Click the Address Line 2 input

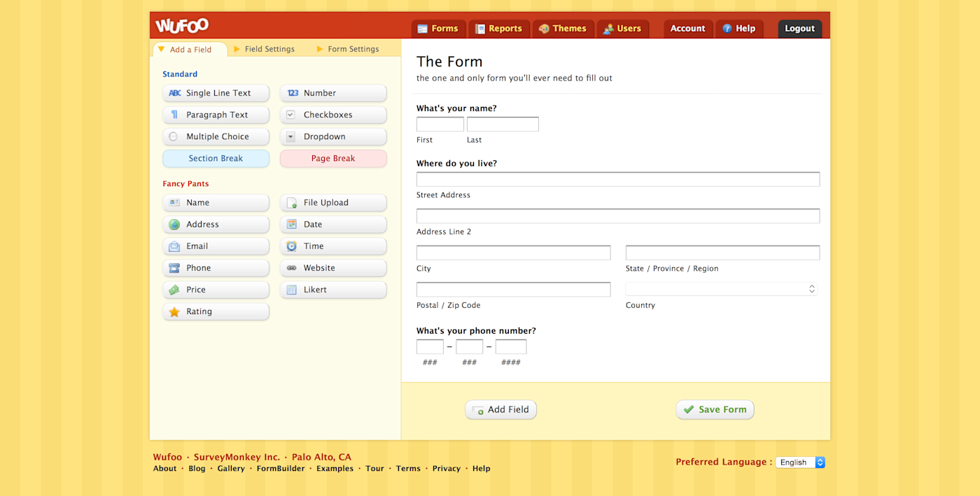(x=618, y=216)
